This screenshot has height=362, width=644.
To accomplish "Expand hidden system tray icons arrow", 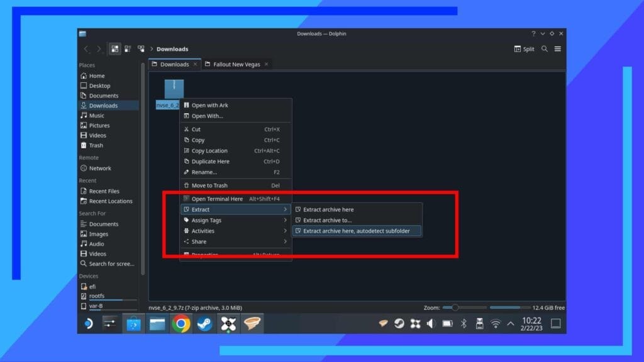I will coord(511,324).
